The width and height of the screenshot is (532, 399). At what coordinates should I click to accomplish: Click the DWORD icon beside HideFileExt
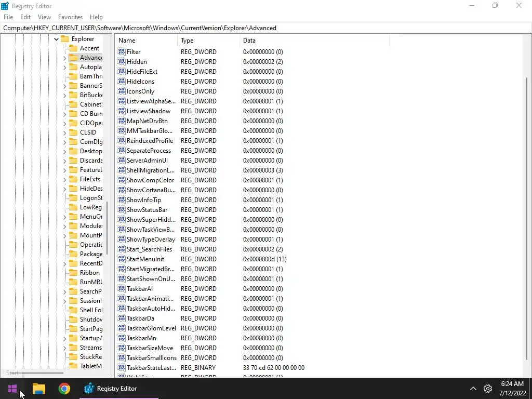click(122, 71)
